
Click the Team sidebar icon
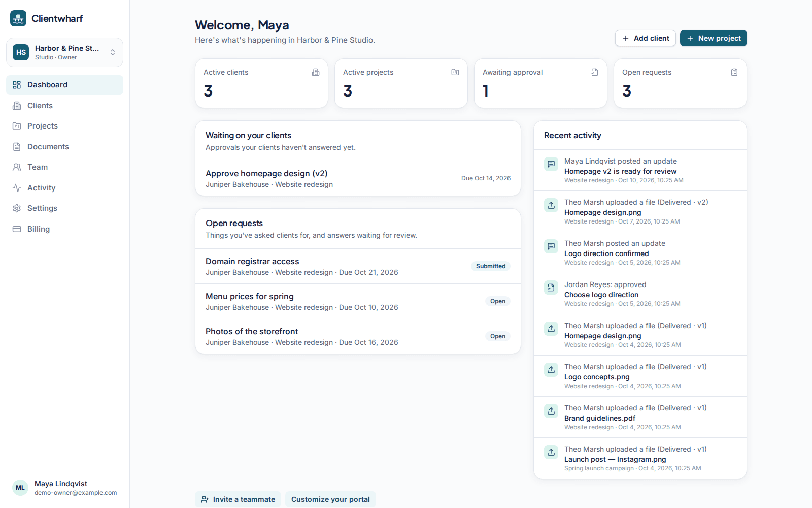(17, 167)
